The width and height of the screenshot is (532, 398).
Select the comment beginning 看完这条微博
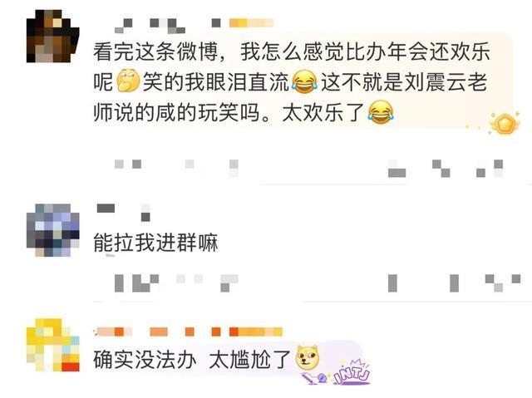click(292, 82)
